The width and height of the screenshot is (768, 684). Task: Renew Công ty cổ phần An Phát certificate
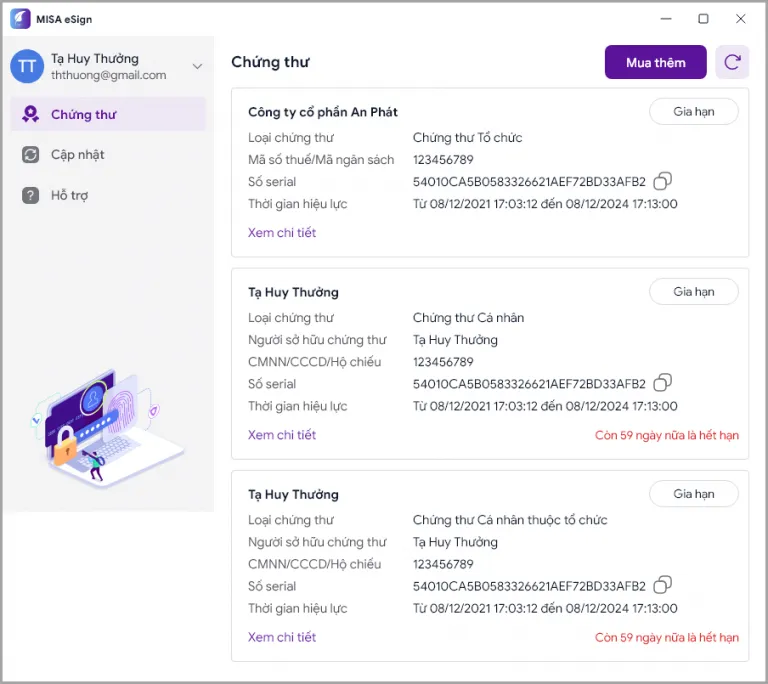(x=693, y=111)
